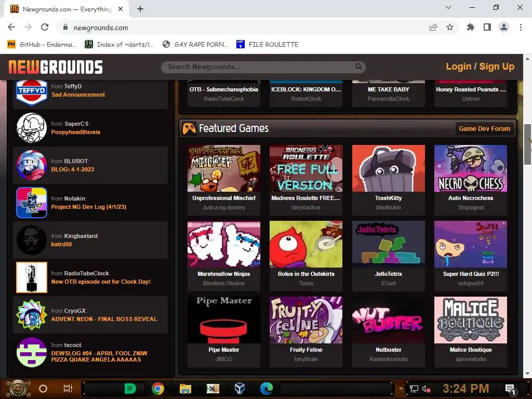Open DEWSLOG #04 April Fool post
The height and width of the screenshot is (399, 532).
pyautogui.click(x=99, y=356)
